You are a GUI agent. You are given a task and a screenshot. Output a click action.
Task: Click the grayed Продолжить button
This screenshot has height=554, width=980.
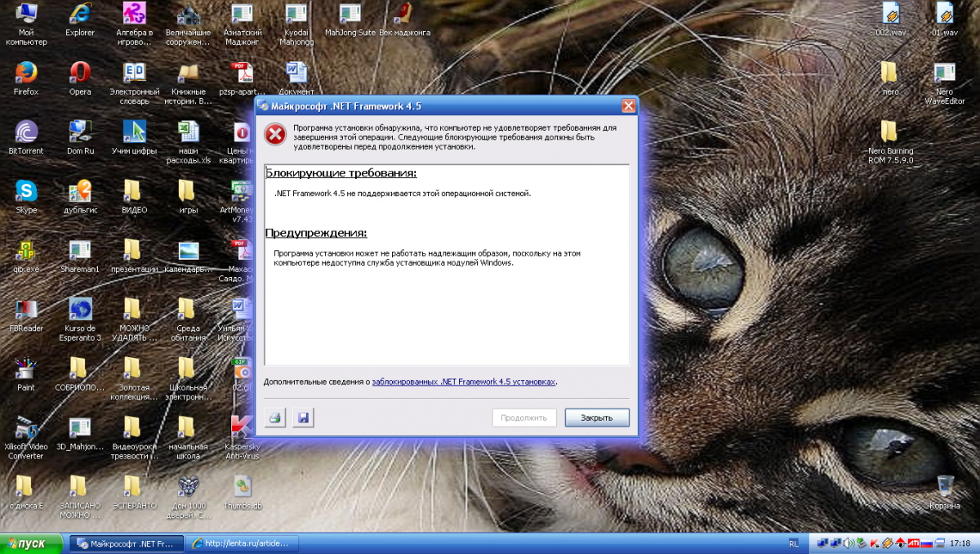click(x=524, y=418)
